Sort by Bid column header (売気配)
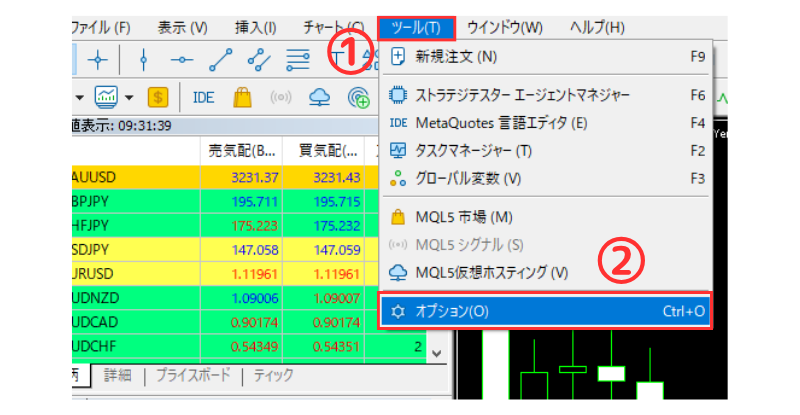 point(241,151)
